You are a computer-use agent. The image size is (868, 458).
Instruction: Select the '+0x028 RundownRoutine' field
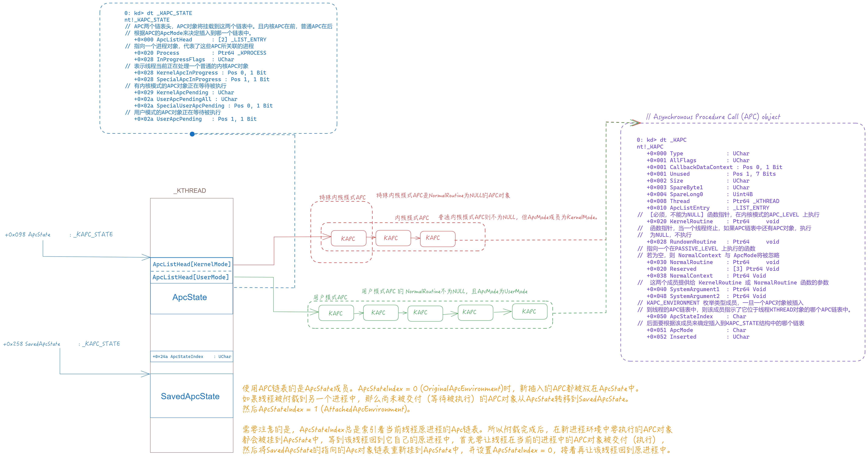(x=713, y=242)
